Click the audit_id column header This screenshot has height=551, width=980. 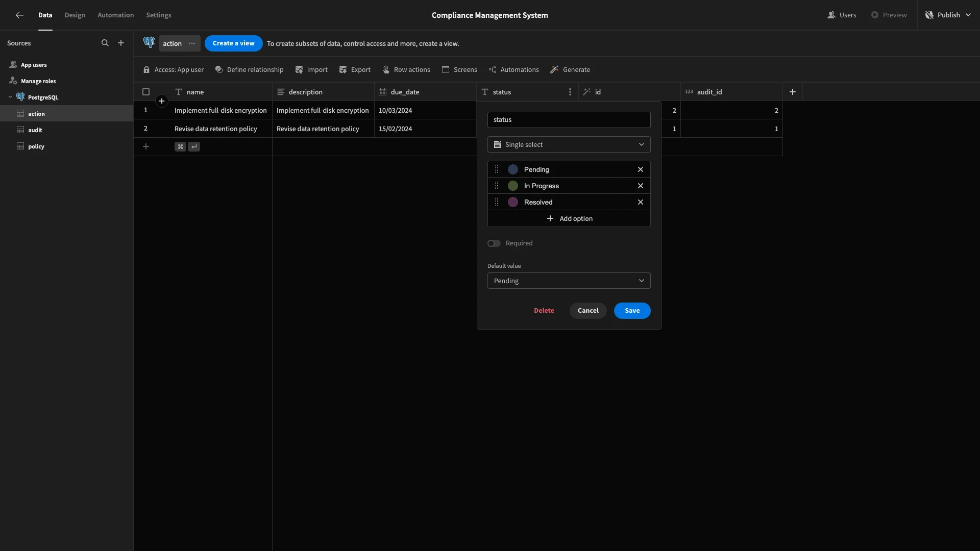tap(731, 92)
